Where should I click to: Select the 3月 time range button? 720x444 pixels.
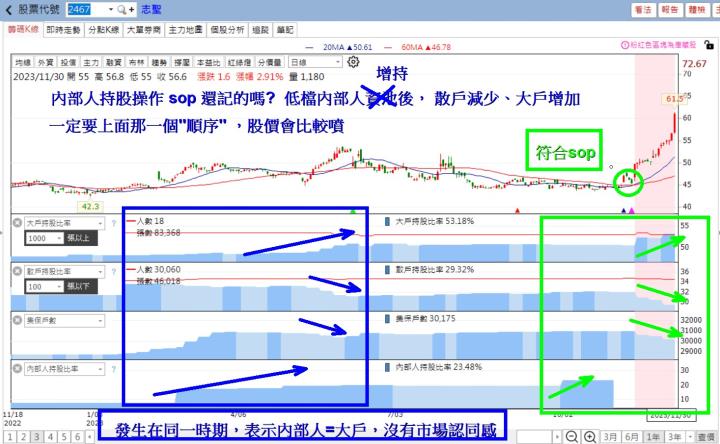click(x=610, y=436)
